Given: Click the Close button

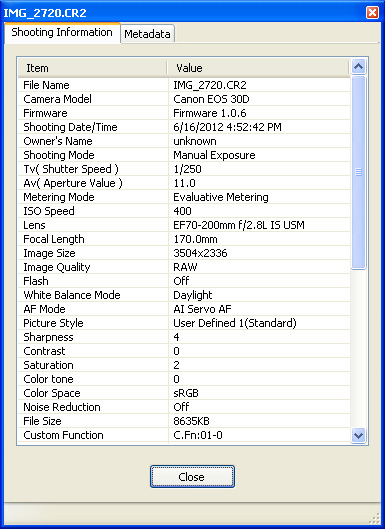Looking at the screenshot, I should tap(192, 477).
